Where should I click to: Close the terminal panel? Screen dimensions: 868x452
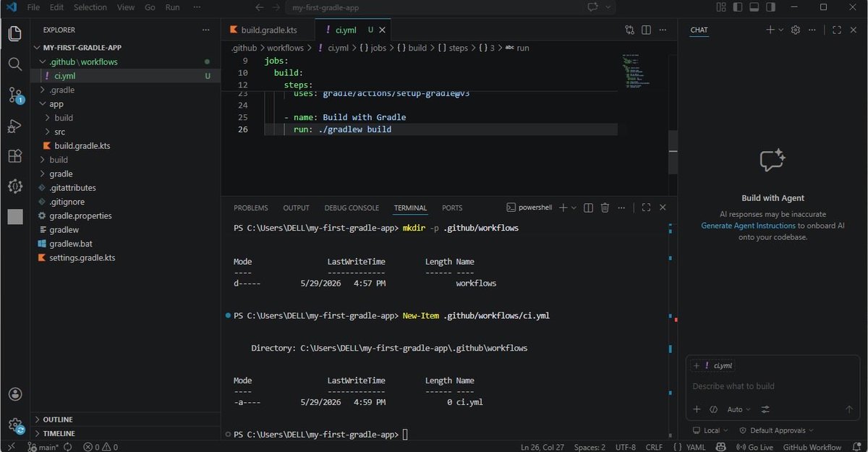663,208
